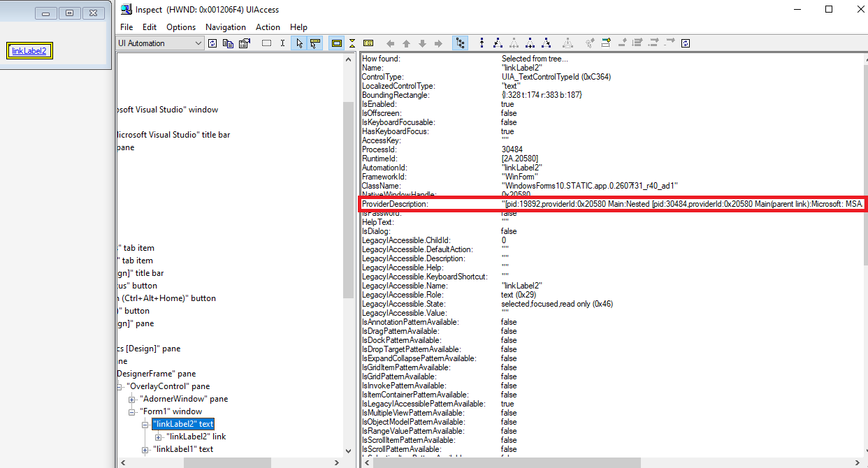
Task: Click the rightmost refresh icon in toolbar
Action: tap(686, 43)
